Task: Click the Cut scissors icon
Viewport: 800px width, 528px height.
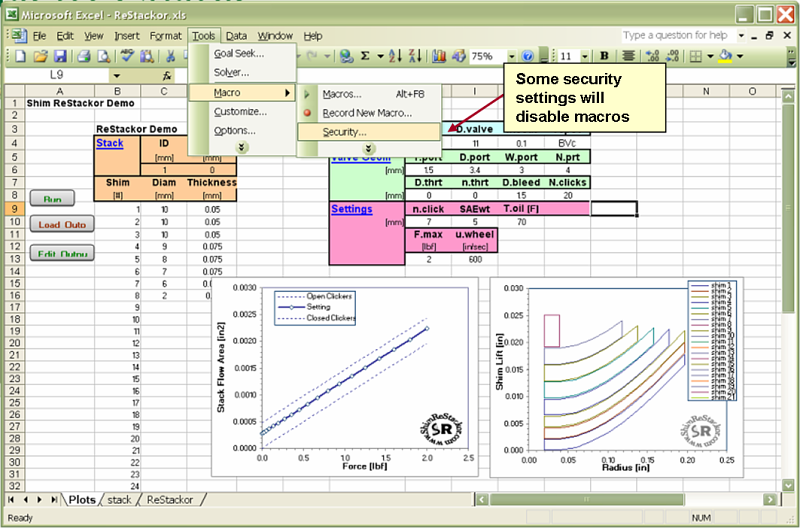Action: (171, 56)
